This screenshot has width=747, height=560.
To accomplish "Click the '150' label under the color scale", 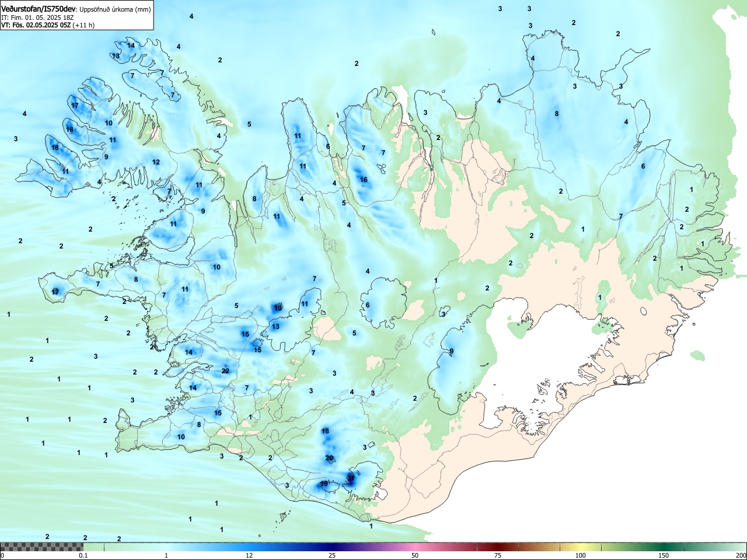I will (x=664, y=555).
